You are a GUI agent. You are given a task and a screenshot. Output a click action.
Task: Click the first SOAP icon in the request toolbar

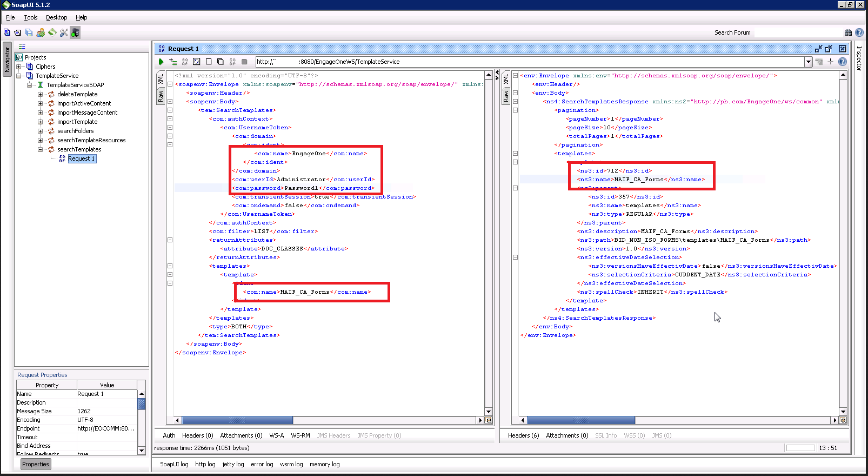(x=185, y=62)
